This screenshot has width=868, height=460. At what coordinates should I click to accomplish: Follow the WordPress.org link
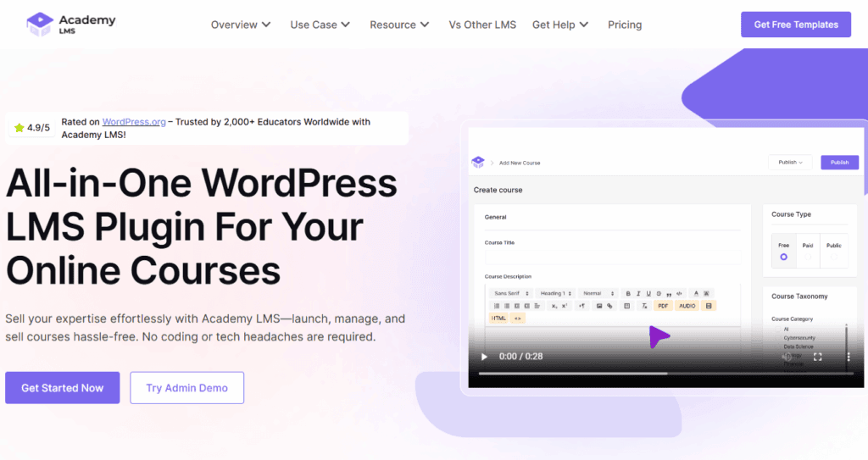coord(134,122)
